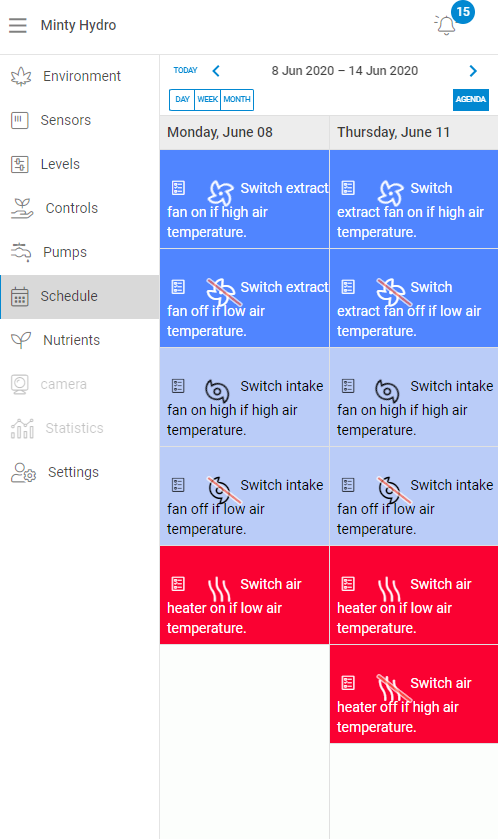Open Thursday's air heater off event
498x839 pixels.
(414, 694)
